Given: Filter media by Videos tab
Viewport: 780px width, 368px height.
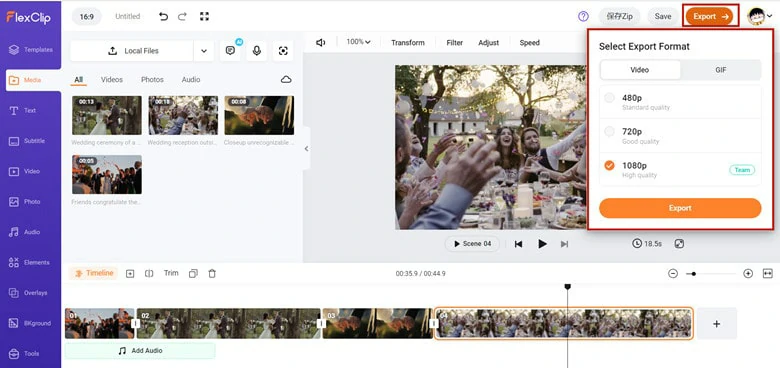Looking at the screenshot, I should pos(112,80).
